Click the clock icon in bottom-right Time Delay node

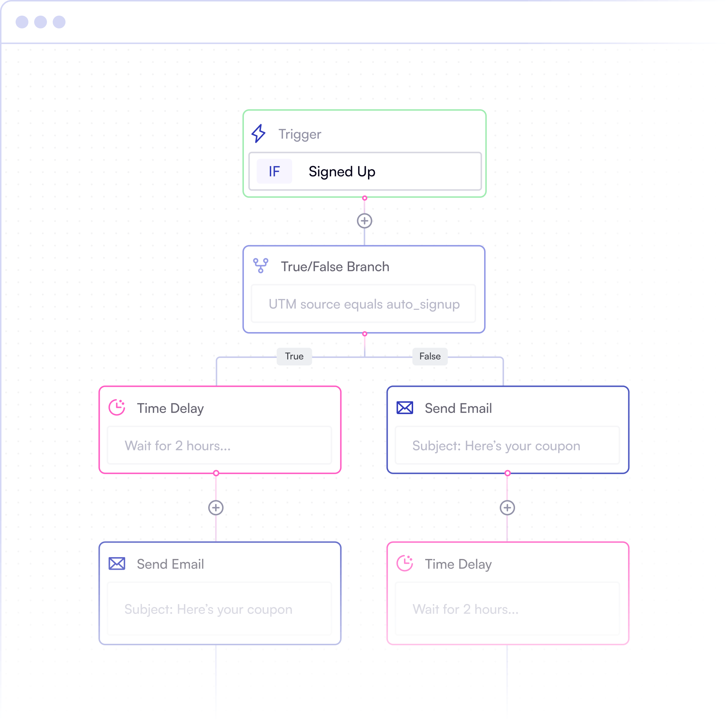pyautogui.click(x=405, y=563)
